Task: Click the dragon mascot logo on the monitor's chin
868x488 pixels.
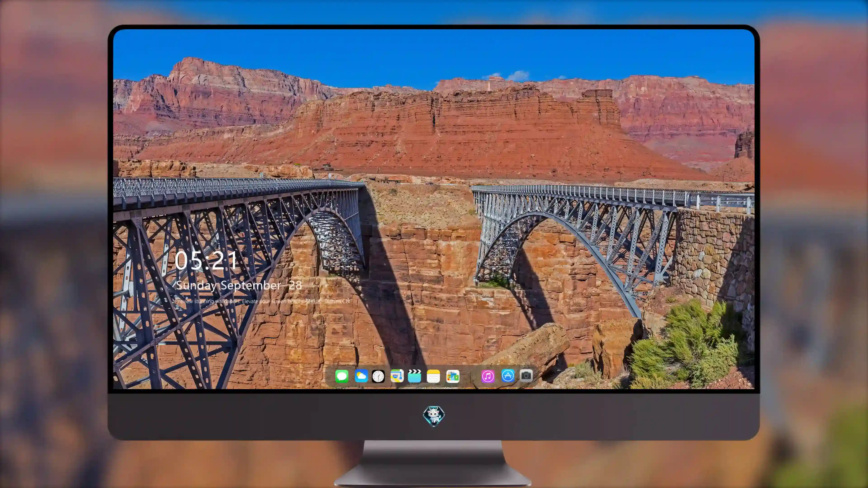Action: pos(434,416)
